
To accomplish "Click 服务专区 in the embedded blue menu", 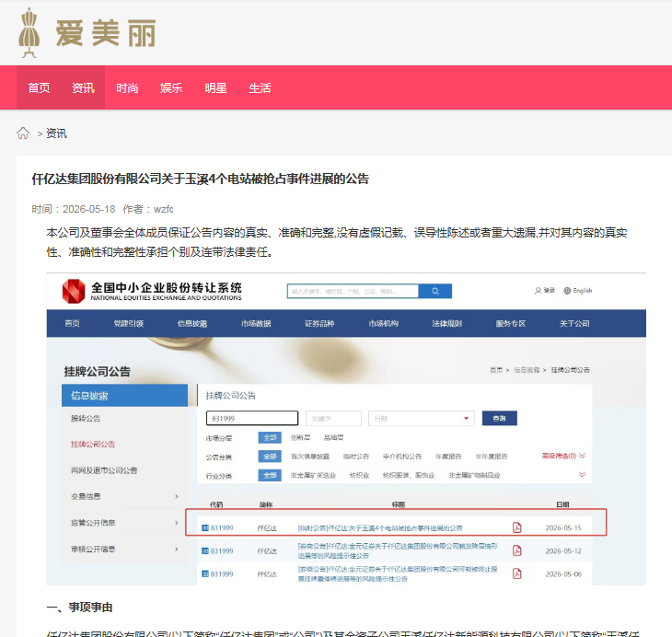I will [x=510, y=323].
